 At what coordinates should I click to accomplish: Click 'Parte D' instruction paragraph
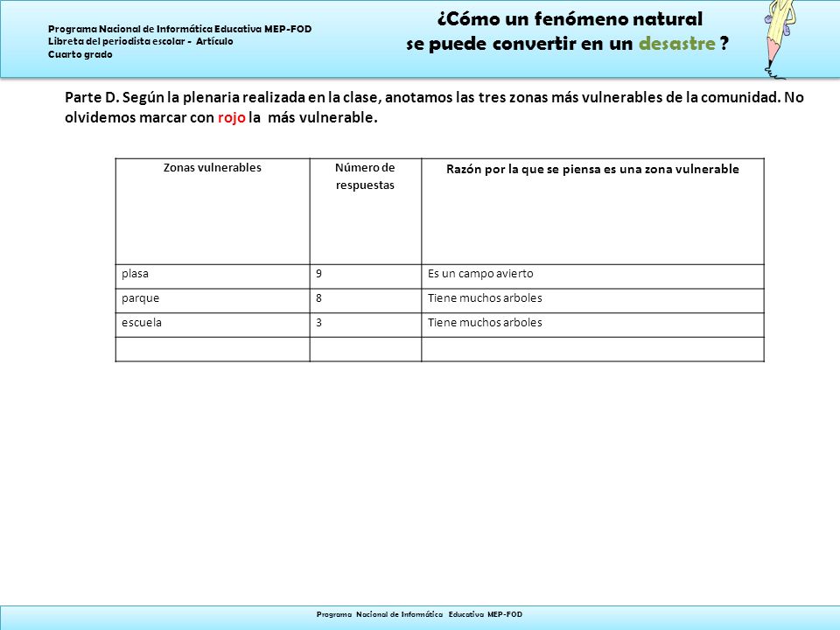click(x=434, y=107)
